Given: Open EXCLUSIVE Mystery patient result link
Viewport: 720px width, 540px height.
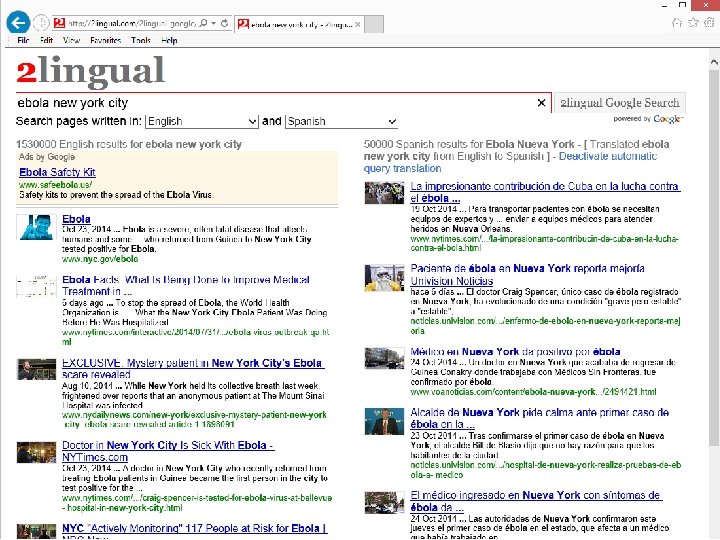Looking at the screenshot, I should tap(193, 368).
